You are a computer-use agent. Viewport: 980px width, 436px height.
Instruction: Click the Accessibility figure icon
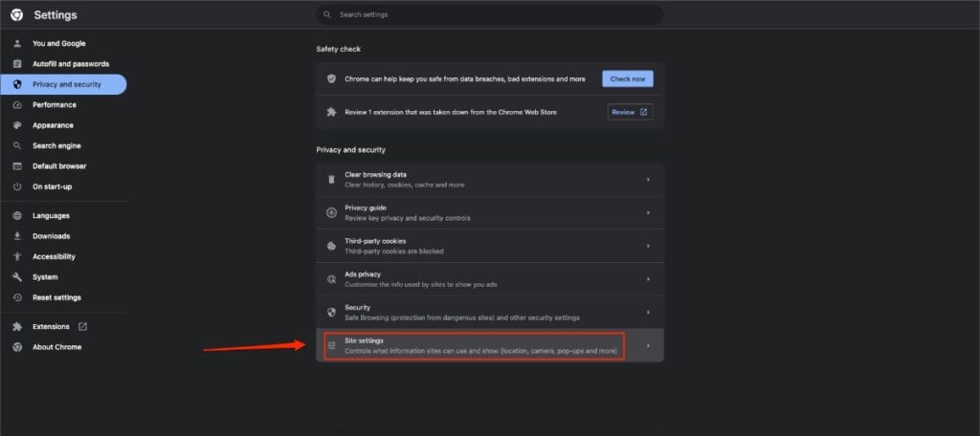pos(17,257)
